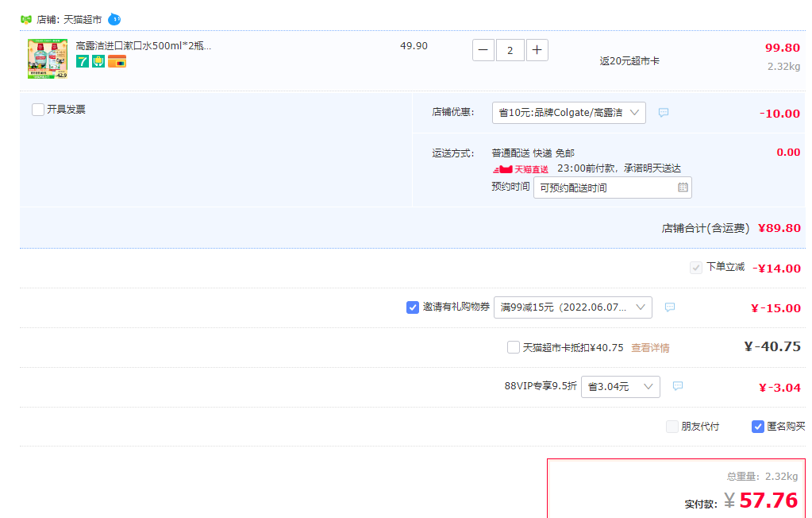
Task: Click comment icon beside 省3.04元 dropdown
Action: pos(677,386)
